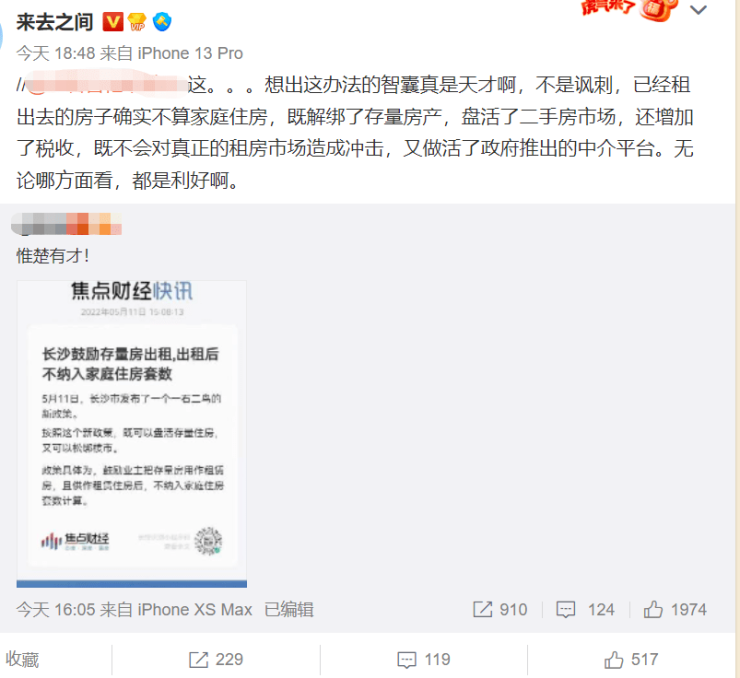Viewport: 740px width, 678px height.
Task: Open the 焦点财经快讯 image thumbnail
Action: click(132, 434)
